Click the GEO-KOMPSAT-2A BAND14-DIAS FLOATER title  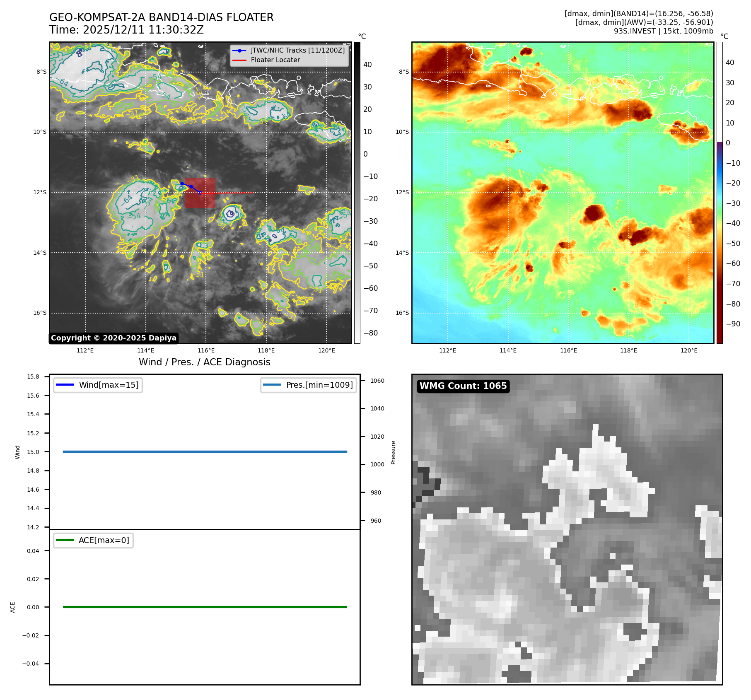tap(161, 17)
